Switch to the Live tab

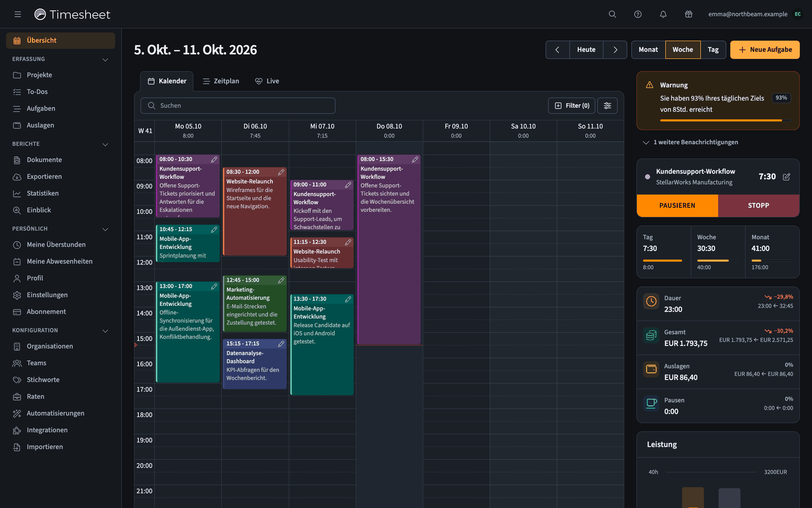pyautogui.click(x=267, y=81)
